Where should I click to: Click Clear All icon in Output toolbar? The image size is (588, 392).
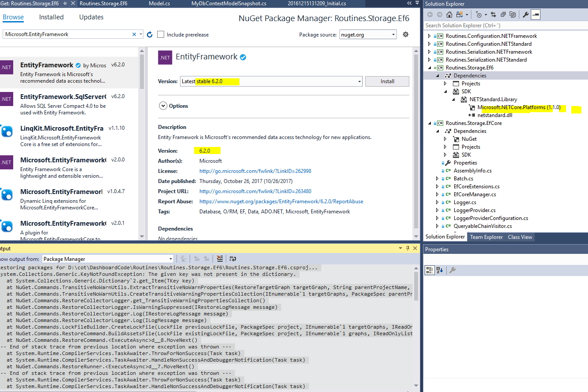pyautogui.click(x=220, y=259)
